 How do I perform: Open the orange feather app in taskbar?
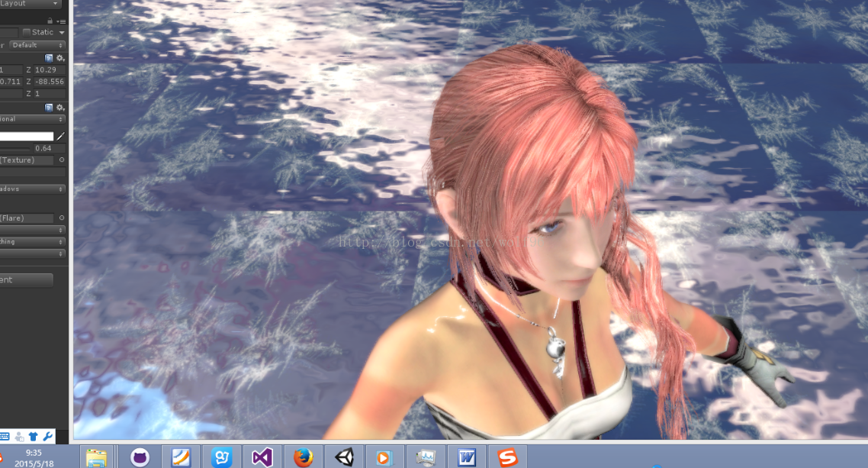click(181, 457)
